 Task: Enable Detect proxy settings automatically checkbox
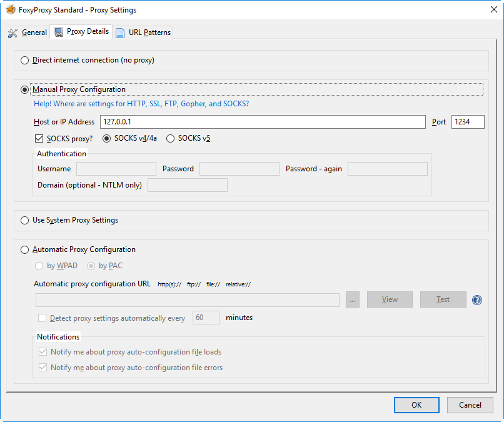[x=42, y=318]
